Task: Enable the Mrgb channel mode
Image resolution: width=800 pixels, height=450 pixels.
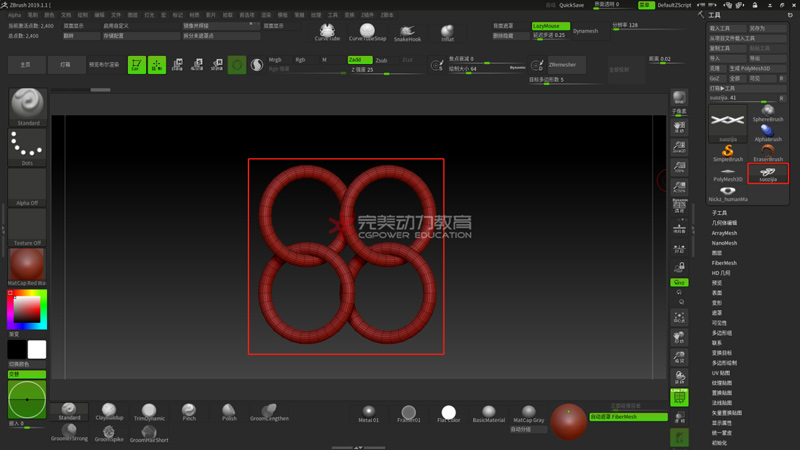Action: 275,60
